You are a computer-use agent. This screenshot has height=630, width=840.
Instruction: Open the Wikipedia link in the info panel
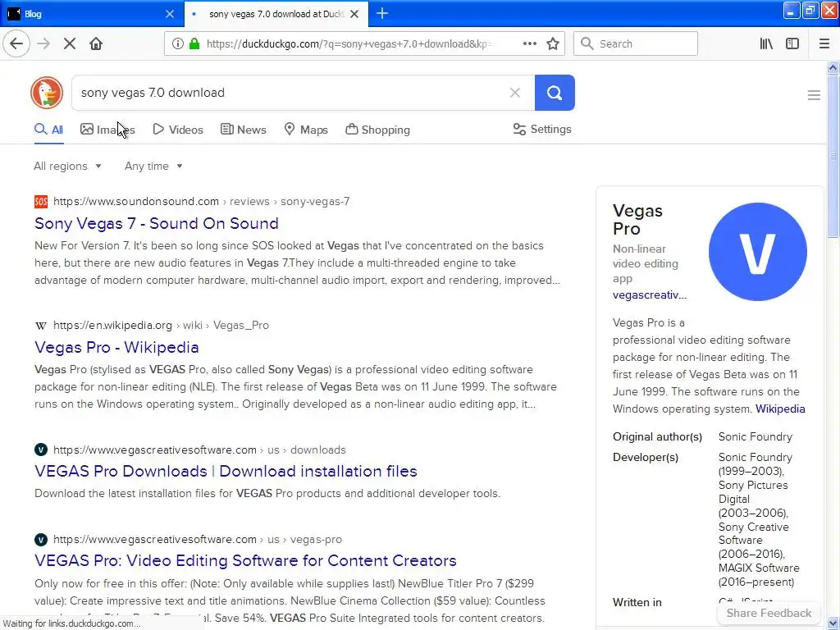(x=780, y=409)
